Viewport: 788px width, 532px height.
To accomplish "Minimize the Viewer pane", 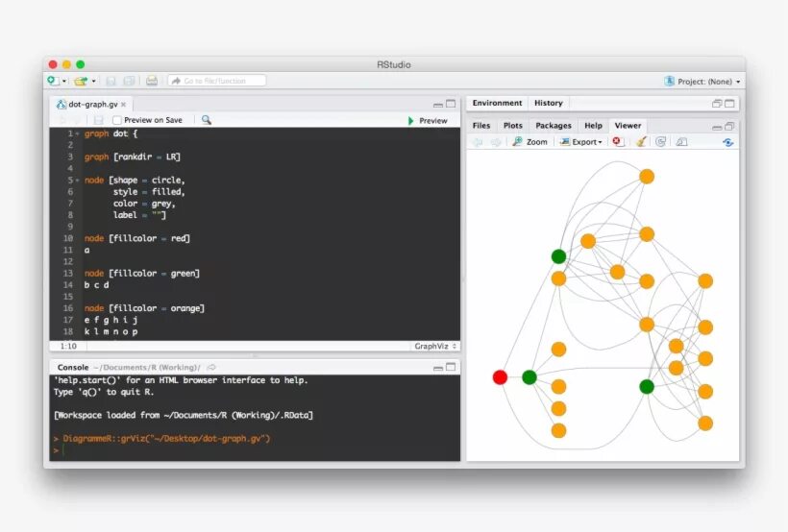I will [717, 127].
